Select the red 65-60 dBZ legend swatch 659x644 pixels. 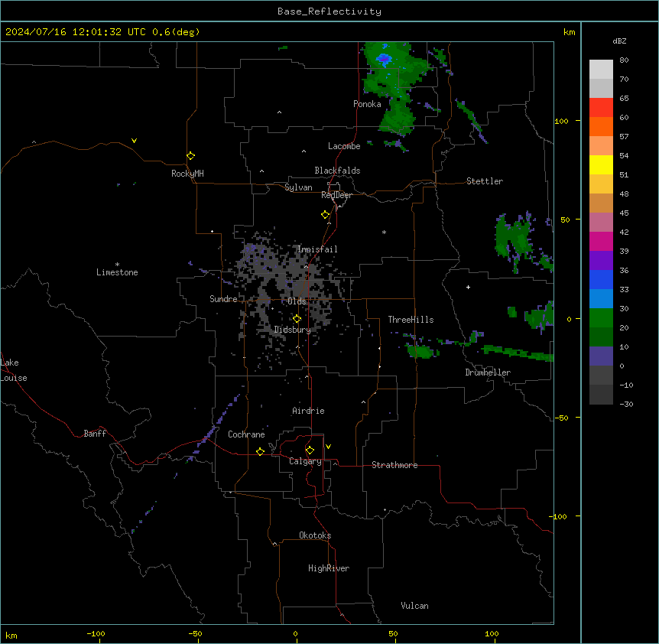601,108
